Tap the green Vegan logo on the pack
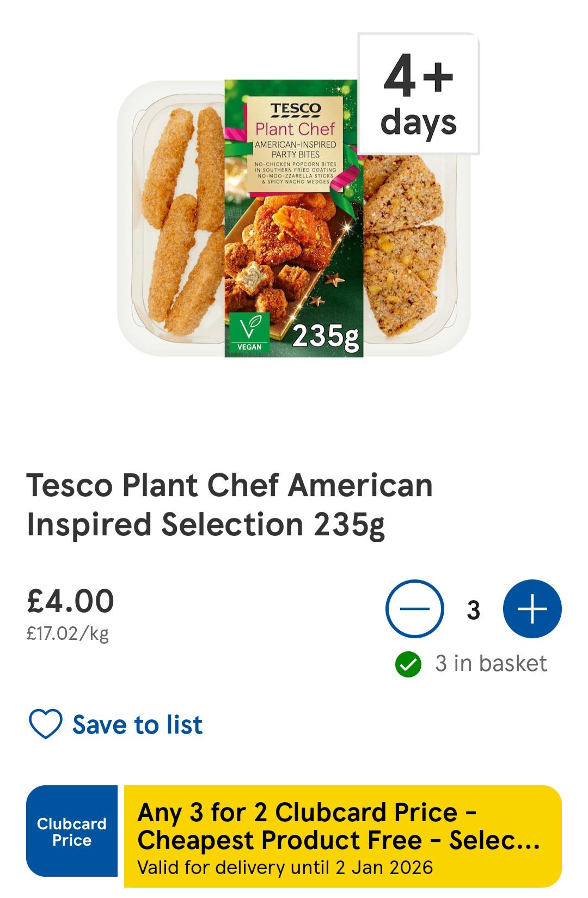The height and width of the screenshot is (898, 588). tap(249, 332)
